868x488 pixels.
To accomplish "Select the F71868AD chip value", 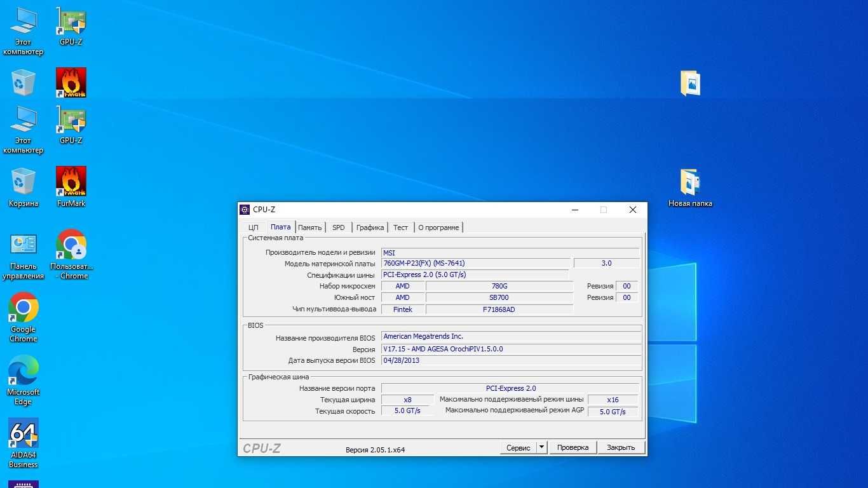I will (499, 309).
